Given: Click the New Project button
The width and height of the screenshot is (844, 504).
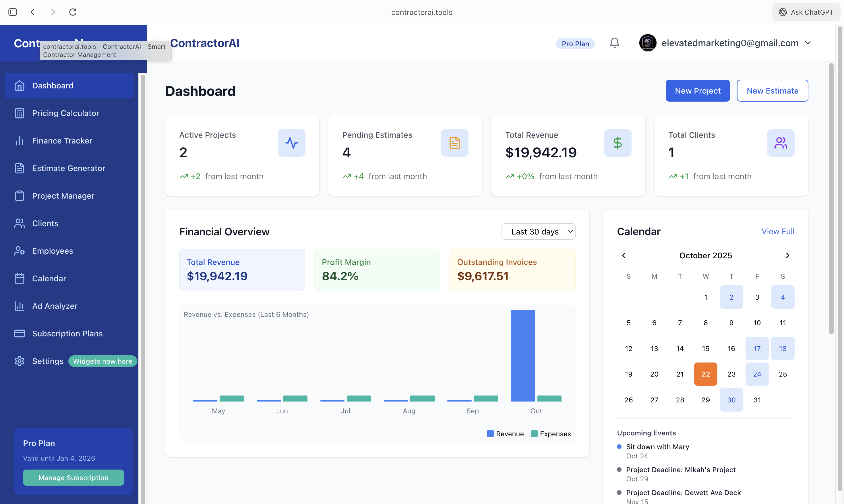Looking at the screenshot, I should point(697,90).
